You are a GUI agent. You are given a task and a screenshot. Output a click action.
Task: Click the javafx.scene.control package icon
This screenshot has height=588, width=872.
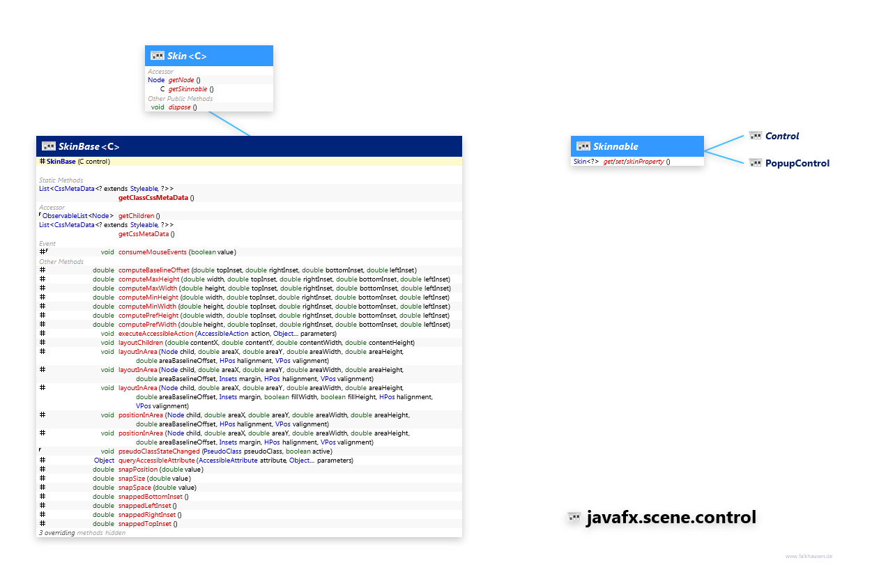tap(574, 518)
